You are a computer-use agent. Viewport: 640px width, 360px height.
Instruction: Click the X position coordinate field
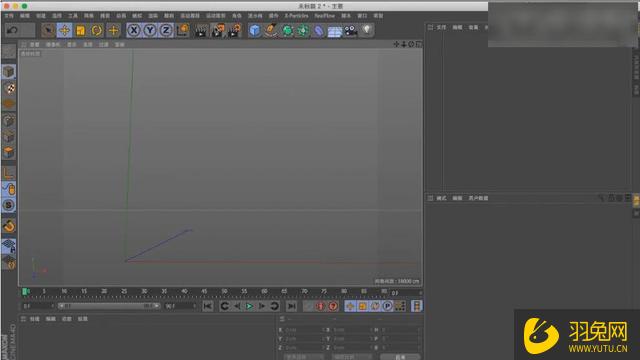tap(304, 329)
